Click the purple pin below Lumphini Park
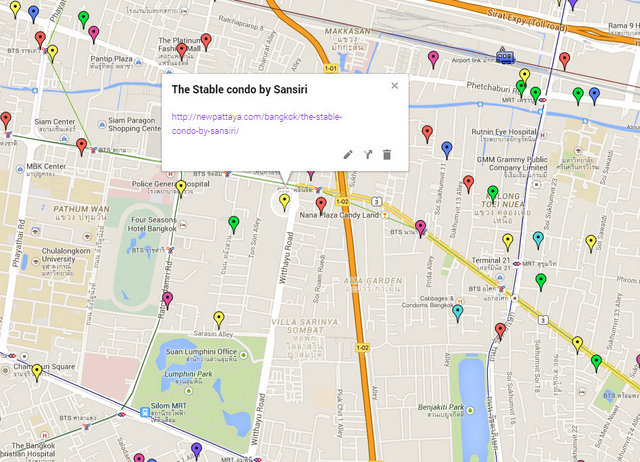This screenshot has height=462, width=640. coord(196,451)
